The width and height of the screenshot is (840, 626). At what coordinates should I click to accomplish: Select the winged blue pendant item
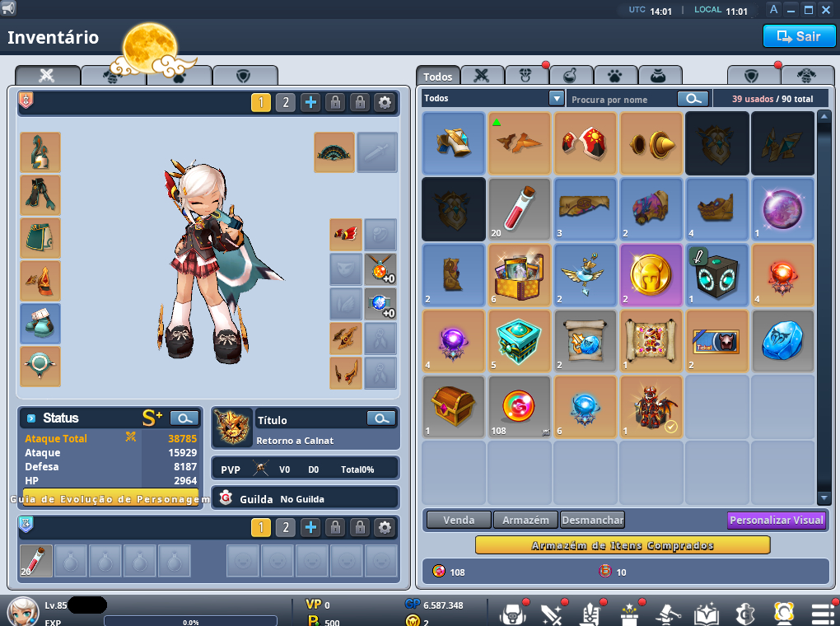tap(585, 275)
